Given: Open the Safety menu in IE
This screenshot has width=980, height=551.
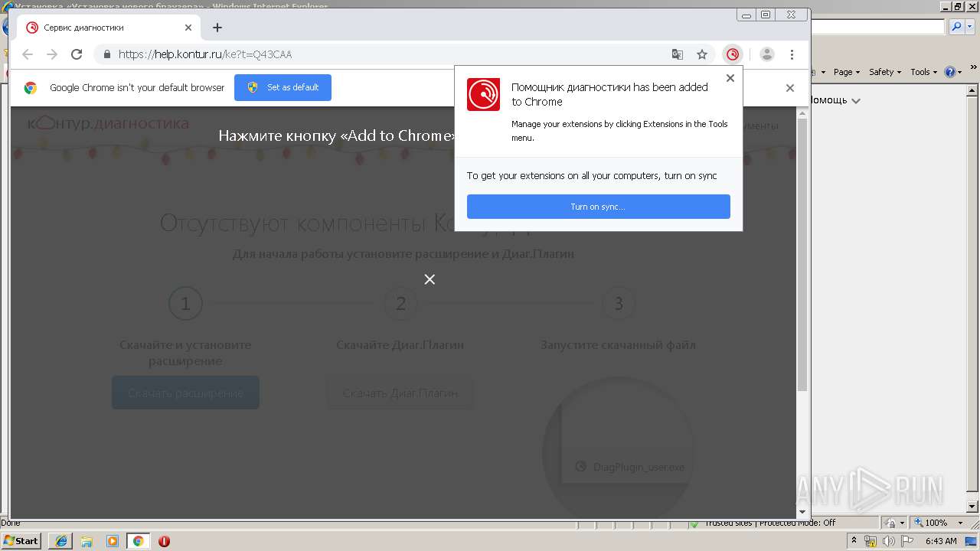Looking at the screenshot, I should [x=884, y=72].
